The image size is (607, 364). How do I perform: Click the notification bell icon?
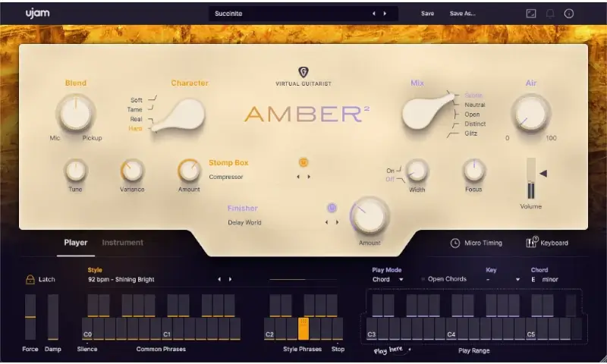(550, 13)
